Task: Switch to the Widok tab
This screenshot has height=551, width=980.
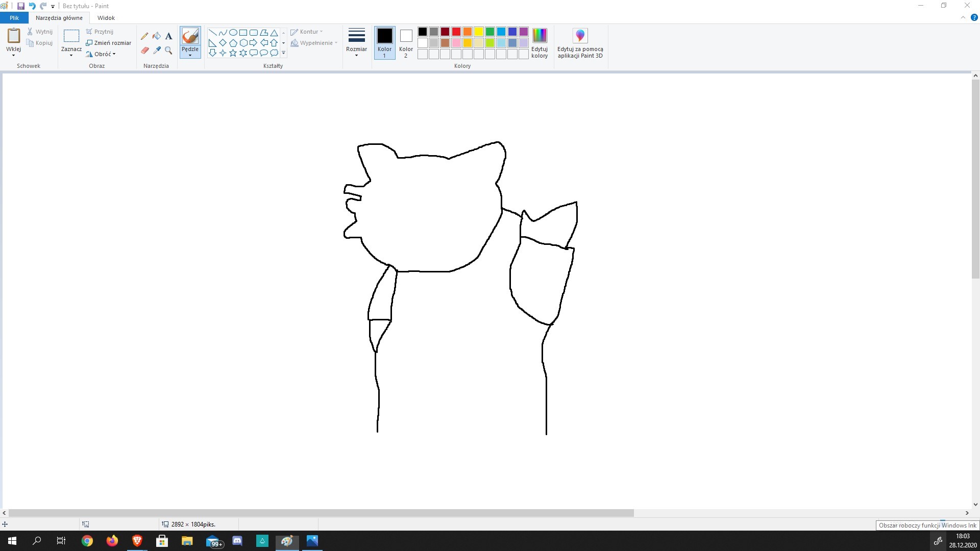Action: [106, 18]
